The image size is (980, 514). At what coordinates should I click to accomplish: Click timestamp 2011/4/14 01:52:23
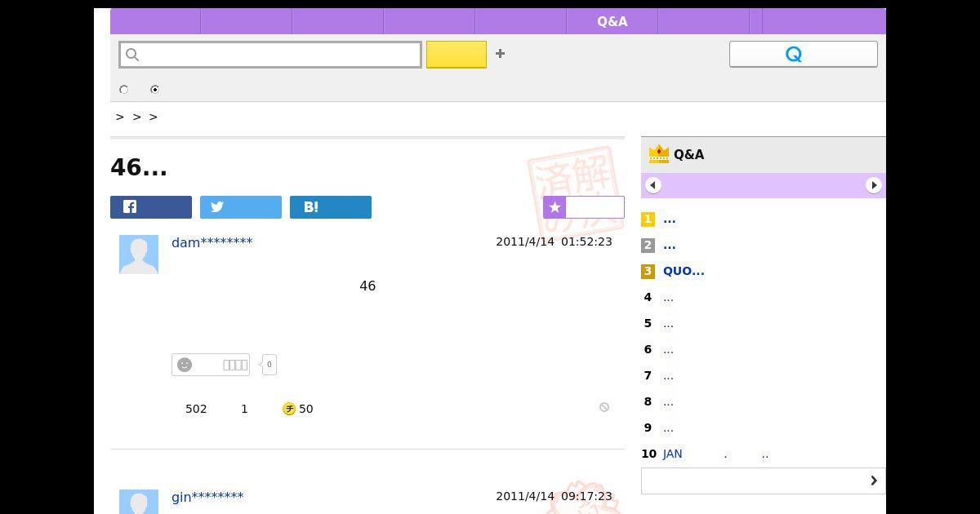pos(554,242)
